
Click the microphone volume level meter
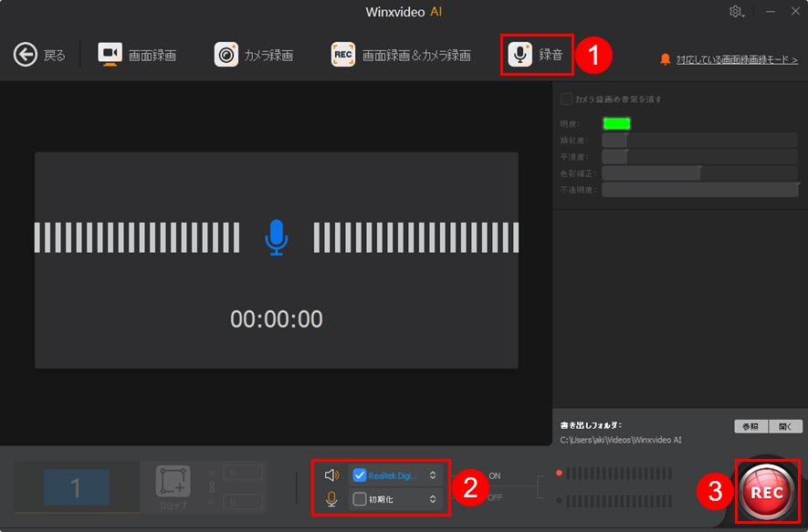[x=619, y=500]
